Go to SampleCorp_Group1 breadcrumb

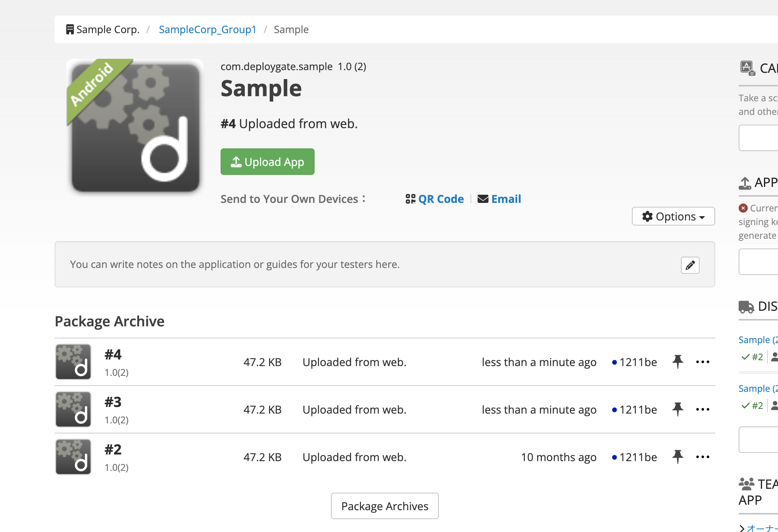[x=207, y=30]
